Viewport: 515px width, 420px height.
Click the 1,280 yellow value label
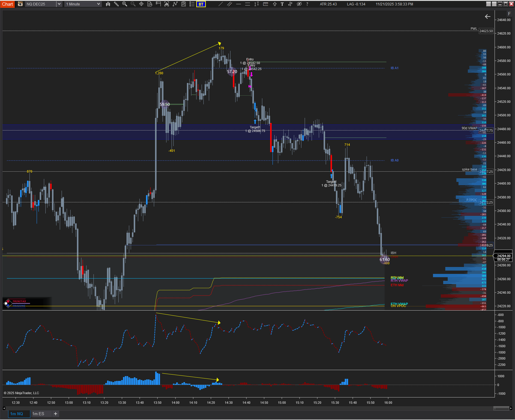159,73
